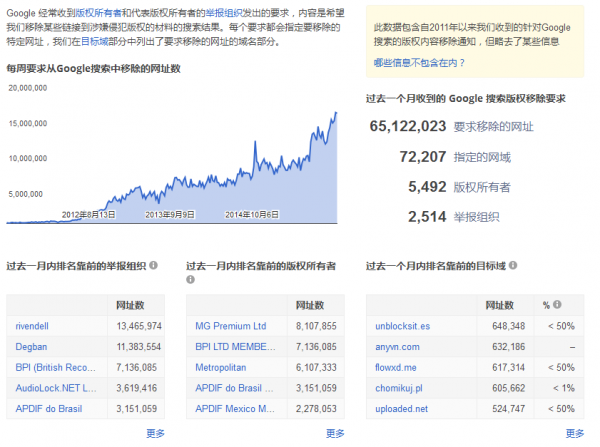Viewport: 600px width, 447px height.
Task: Click the 11,383,554 value for Degban
Action: (x=139, y=347)
